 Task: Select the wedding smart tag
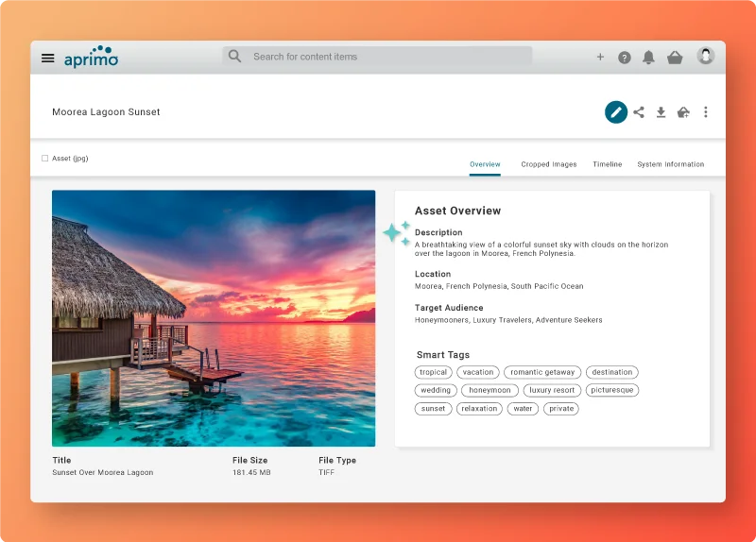(436, 390)
